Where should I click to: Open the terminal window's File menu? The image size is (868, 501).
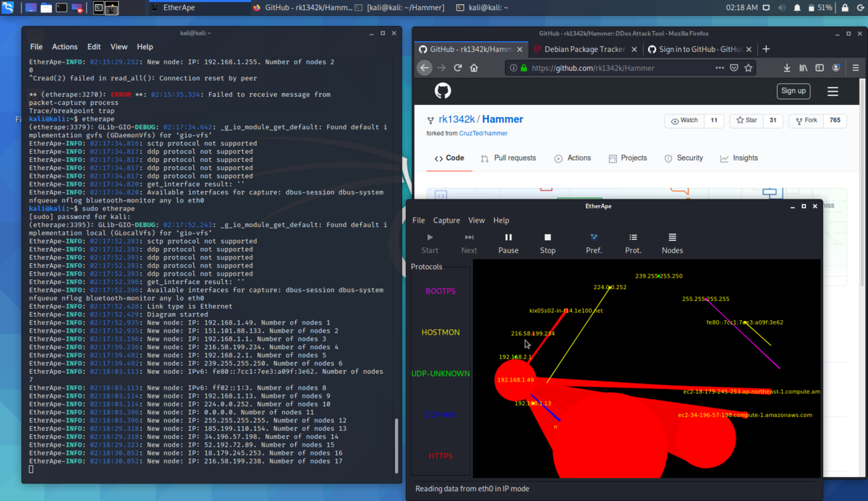36,47
